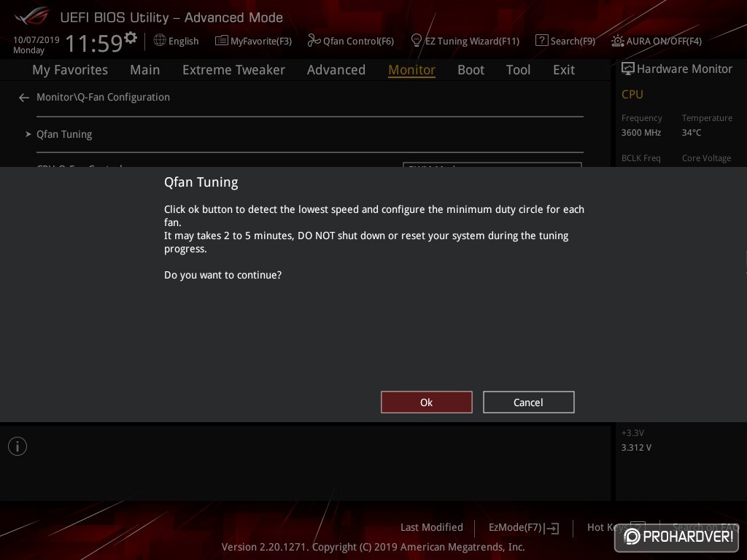The width and height of the screenshot is (747, 560).
Task: Click the Core Voltage label
Action: coord(706,157)
